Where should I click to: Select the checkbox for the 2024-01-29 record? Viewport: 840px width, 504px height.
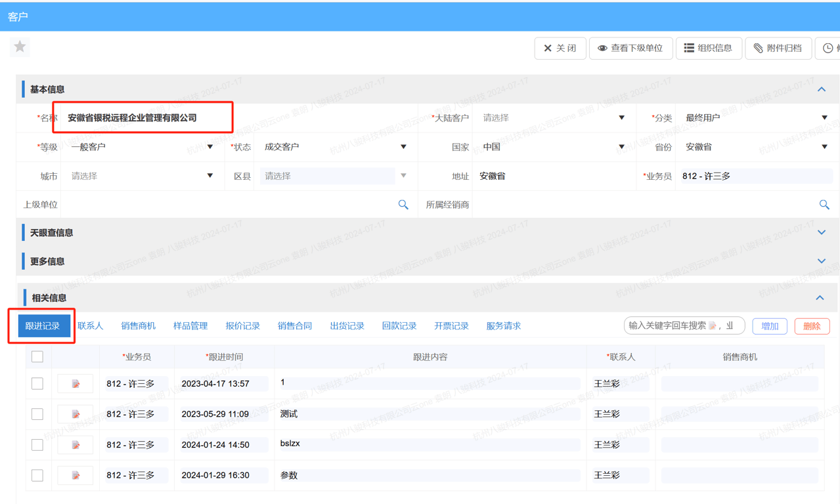click(37, 475)
